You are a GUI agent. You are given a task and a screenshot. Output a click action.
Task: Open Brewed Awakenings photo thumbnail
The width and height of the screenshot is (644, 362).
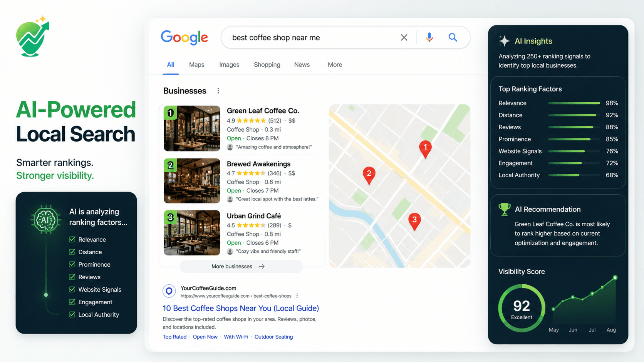[192, 181]
